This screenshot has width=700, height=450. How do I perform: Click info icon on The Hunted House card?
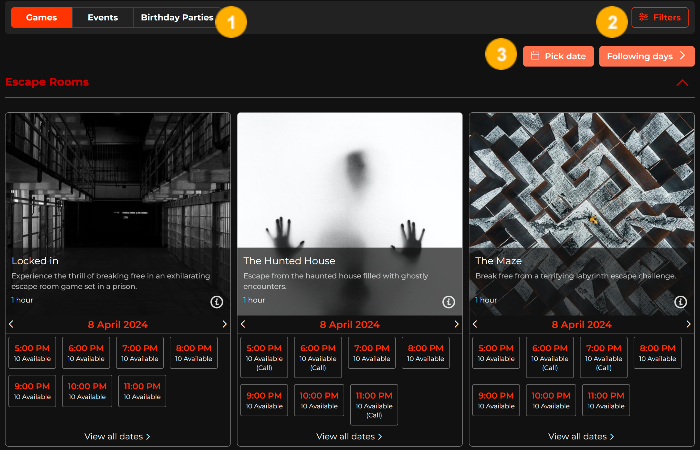[x=448, y=302]
